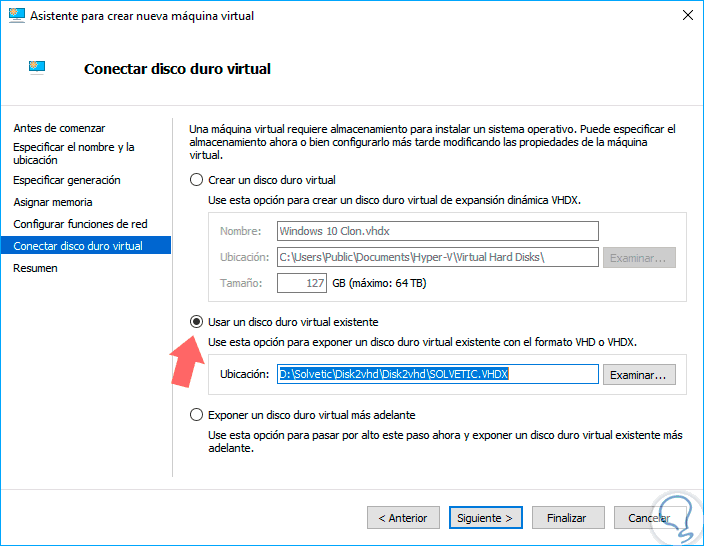
Task: Click Examinar next to the SOLVETIC.VHDX path
Action: 640,374
